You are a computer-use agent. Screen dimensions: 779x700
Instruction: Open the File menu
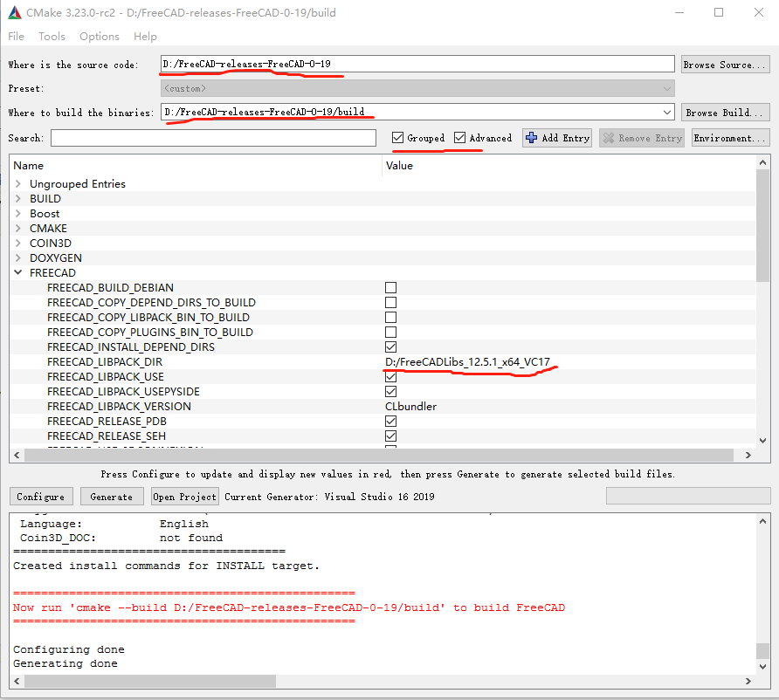point(16,37)
